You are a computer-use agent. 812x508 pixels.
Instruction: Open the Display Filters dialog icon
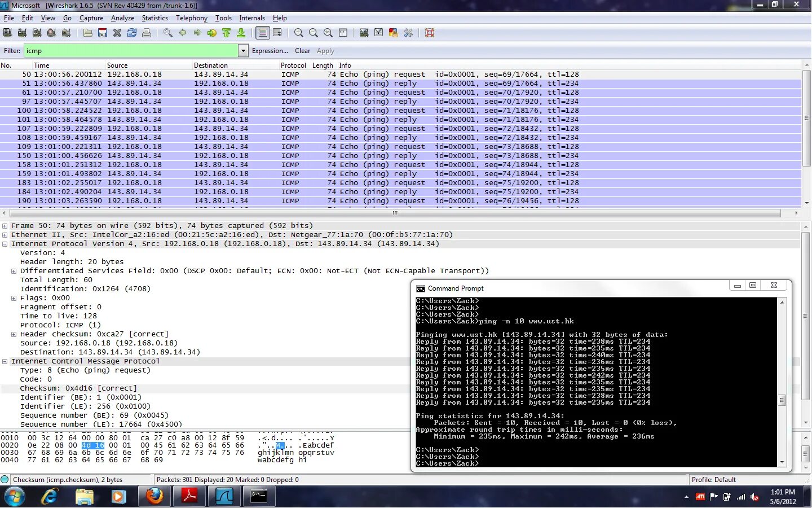pos(379,33)
